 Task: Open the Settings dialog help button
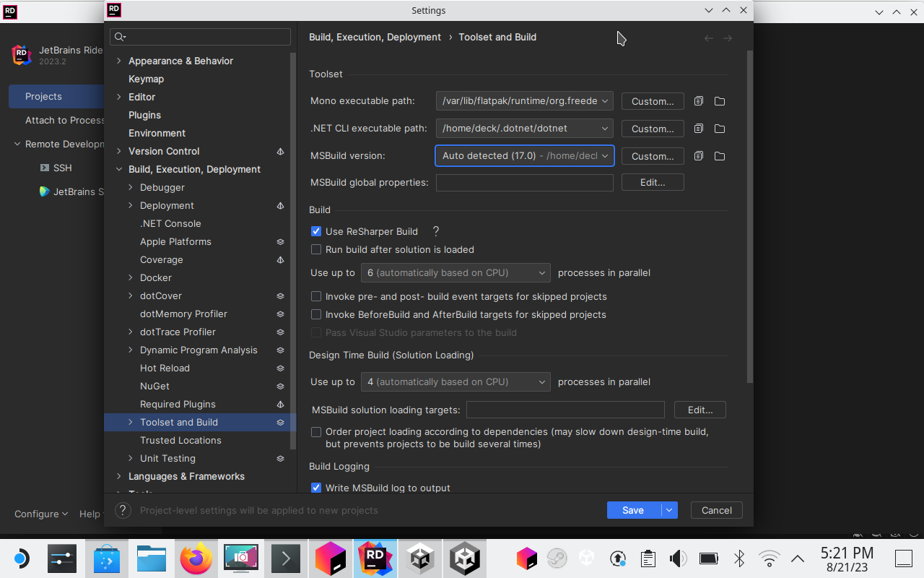123,510
